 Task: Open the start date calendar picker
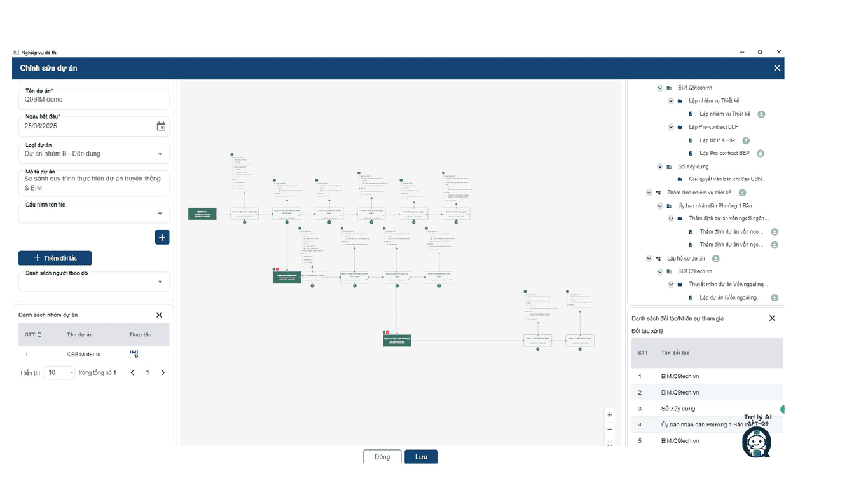coord(161,126)
